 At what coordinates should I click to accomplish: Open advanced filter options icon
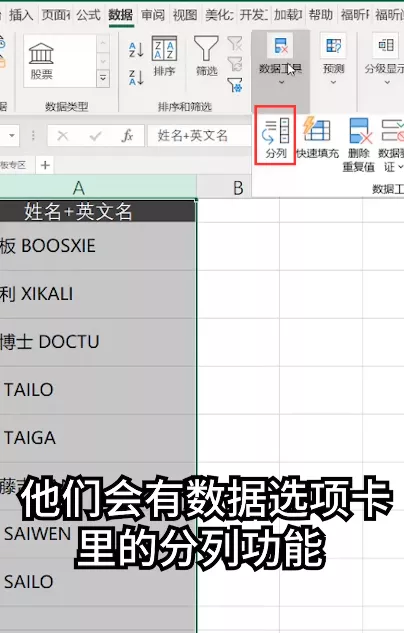(235, 85)
